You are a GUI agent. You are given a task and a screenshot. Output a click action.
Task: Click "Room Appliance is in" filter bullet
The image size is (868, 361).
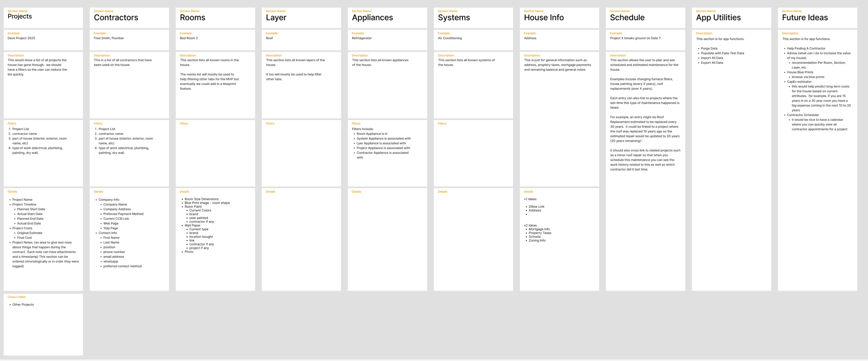372,134
